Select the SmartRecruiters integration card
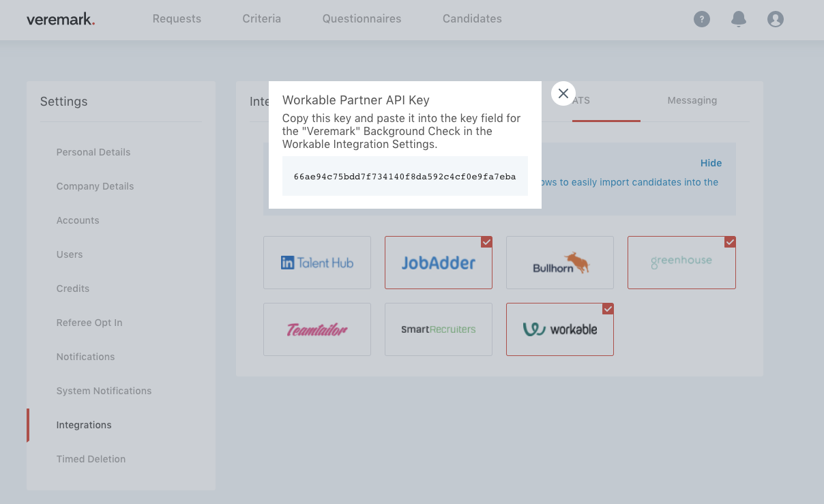 point(439,329)
